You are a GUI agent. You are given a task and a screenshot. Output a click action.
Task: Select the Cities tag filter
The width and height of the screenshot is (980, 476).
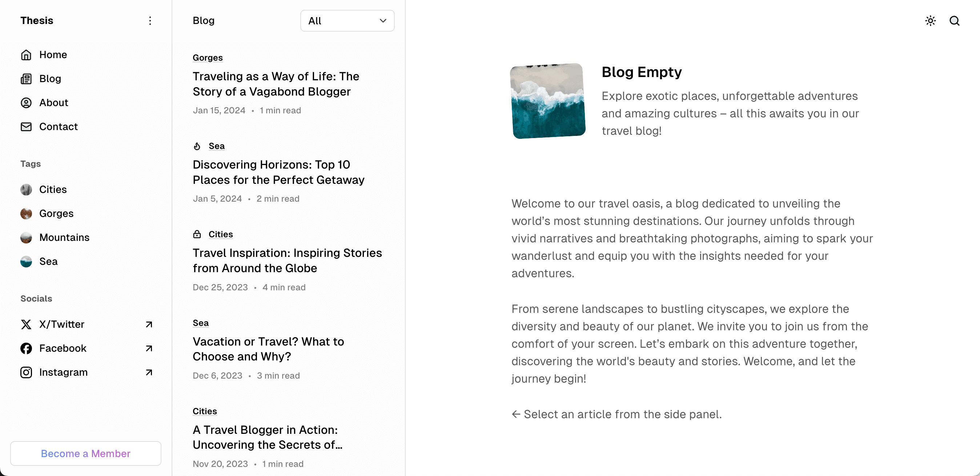click(53, 189)
